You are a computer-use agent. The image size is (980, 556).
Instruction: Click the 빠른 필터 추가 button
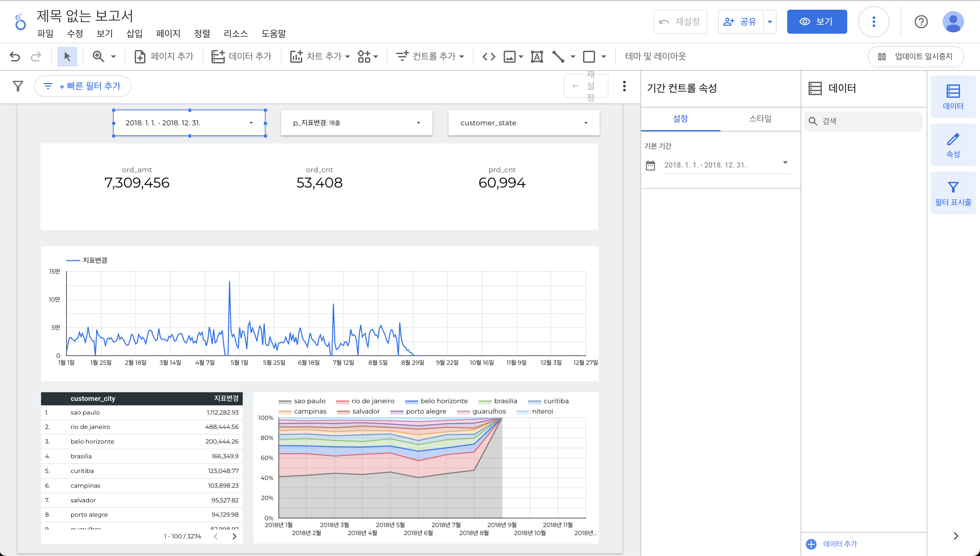tap(83, 86)
